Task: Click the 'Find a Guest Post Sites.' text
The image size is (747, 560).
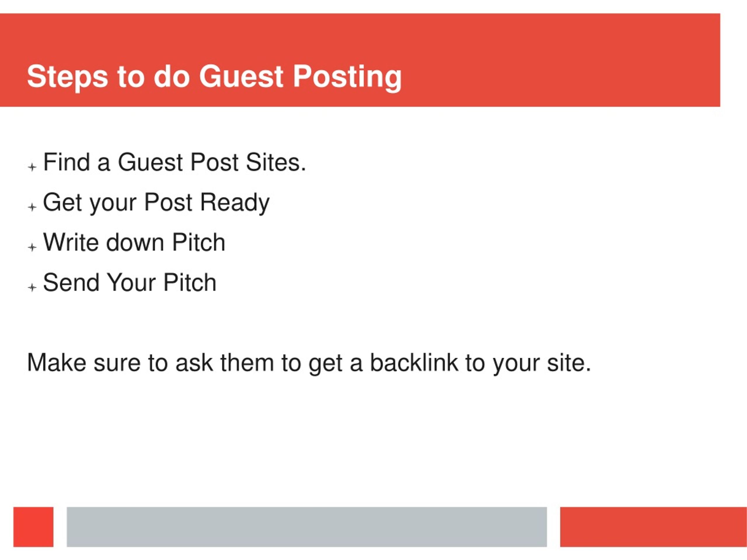Action: [174, 162]
